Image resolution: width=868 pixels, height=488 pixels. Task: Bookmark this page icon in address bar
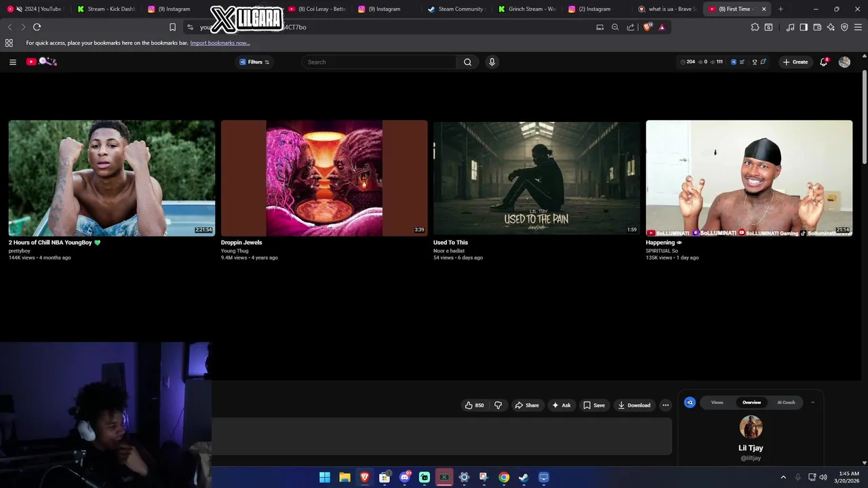172,27
